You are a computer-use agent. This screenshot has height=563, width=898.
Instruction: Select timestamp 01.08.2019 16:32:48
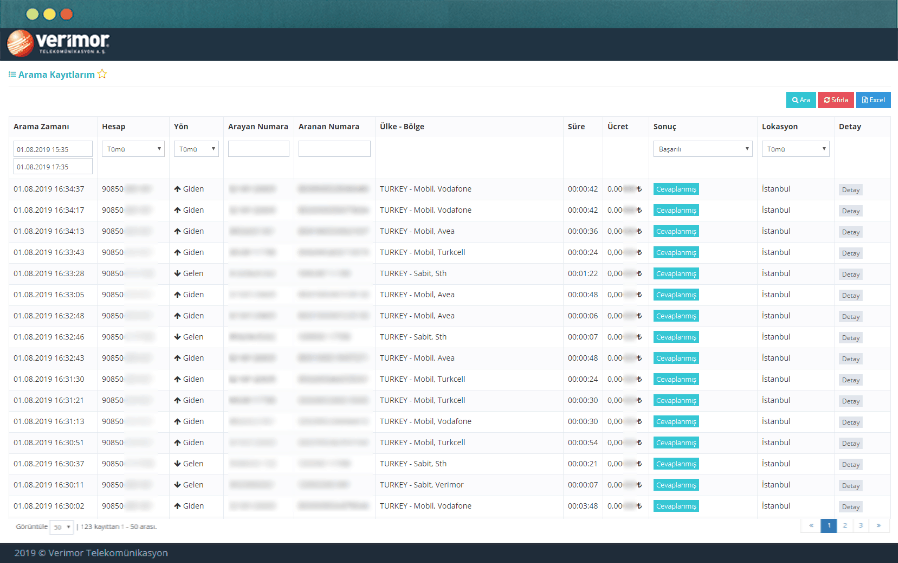tap(49, 316)
